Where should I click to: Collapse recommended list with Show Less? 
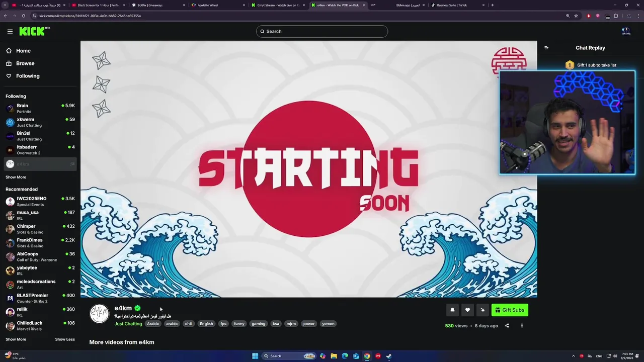point(65,339)
